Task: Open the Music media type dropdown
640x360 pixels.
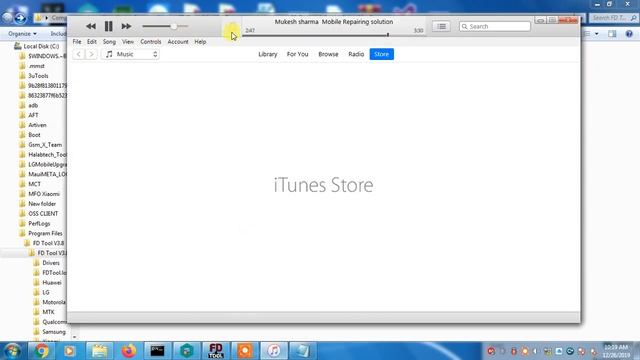Action: tap(130, 54)
